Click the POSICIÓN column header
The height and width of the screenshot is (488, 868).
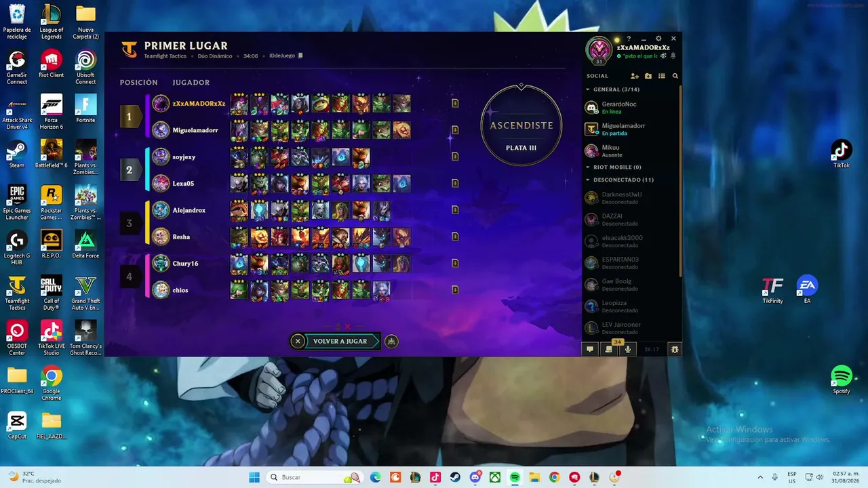[138, 83]
